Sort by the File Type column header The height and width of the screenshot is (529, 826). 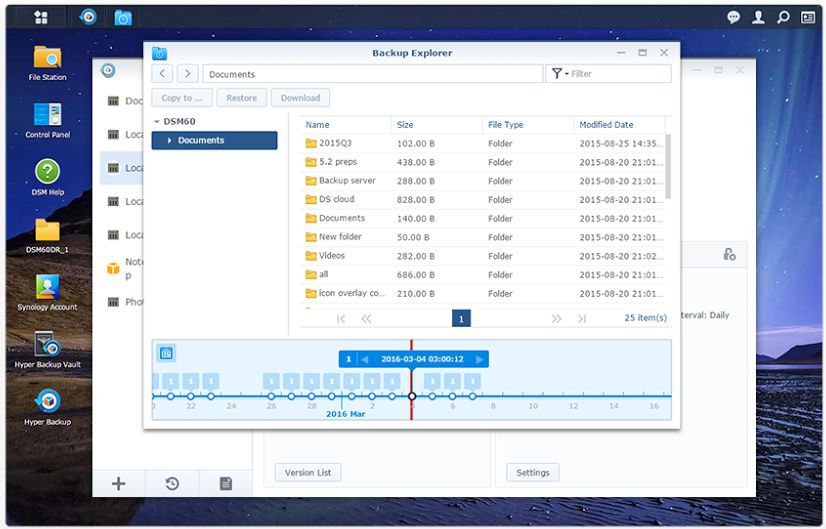click(528, 125)
